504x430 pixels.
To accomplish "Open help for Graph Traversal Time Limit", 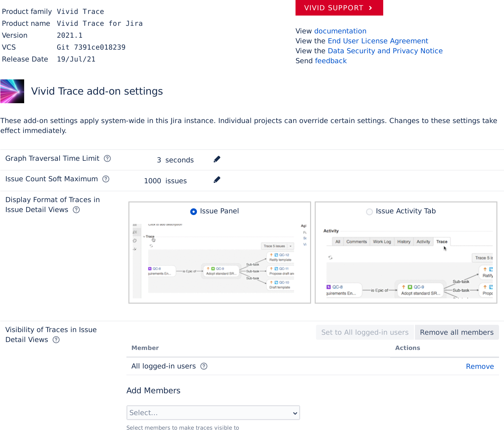I will (107, 158).
